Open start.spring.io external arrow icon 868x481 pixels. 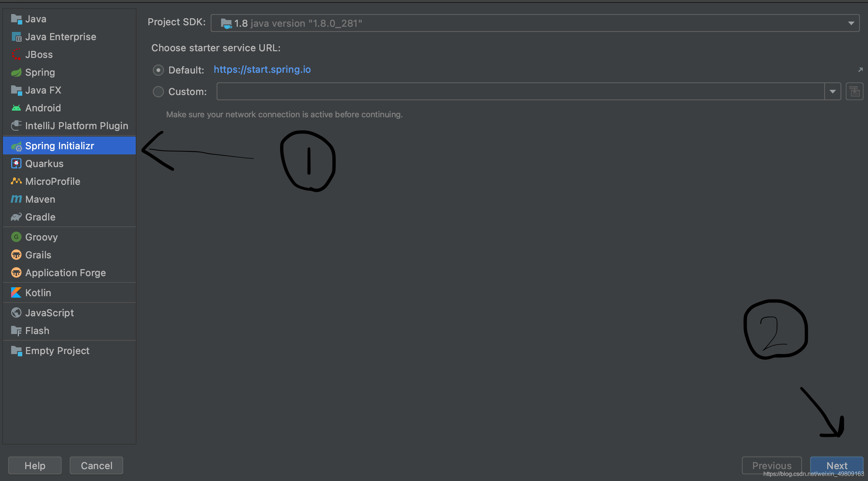(x=861, y=69)
